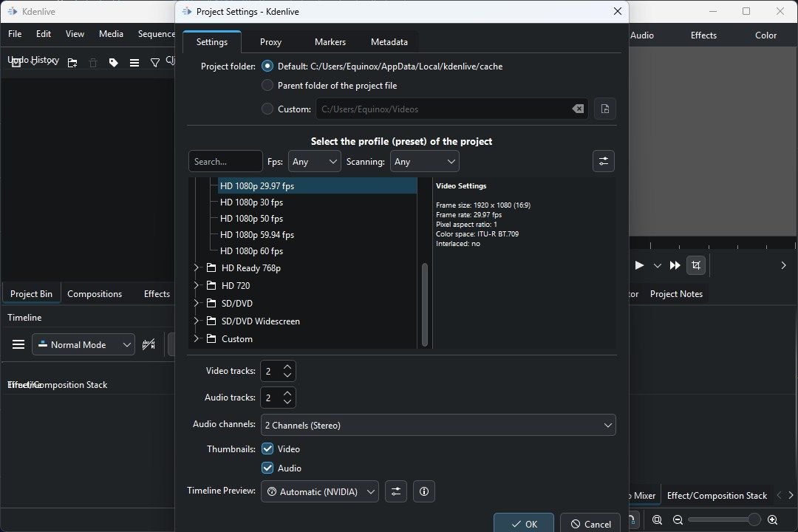Open the Scanning filter dropdown
Image resolution: width=798 pixels, height=532 pixels.
click(x=424, y=161)
